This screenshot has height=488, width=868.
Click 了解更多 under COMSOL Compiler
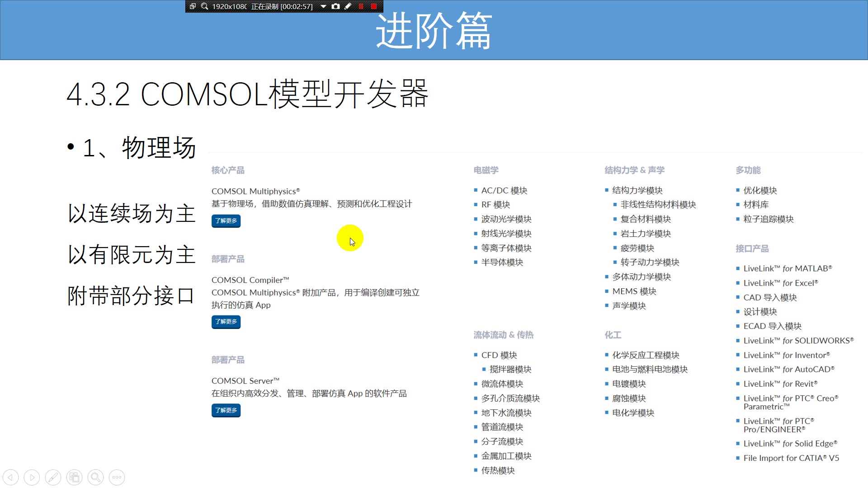[226, 322]
